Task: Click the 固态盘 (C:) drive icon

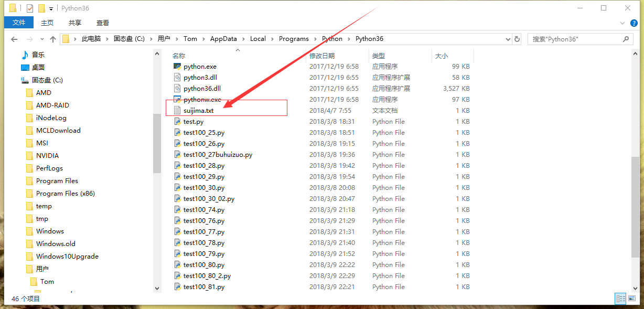Action: point(25,80)
